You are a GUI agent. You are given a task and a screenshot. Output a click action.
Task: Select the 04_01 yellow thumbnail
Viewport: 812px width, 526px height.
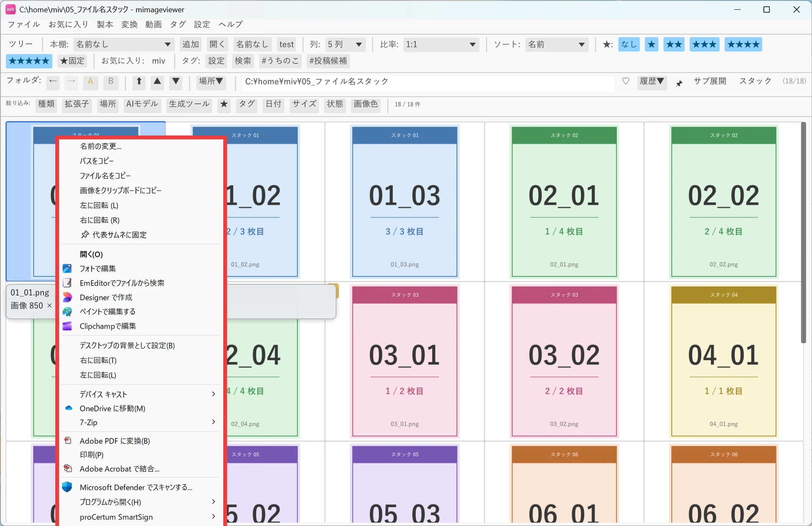[x=724, y=361]
